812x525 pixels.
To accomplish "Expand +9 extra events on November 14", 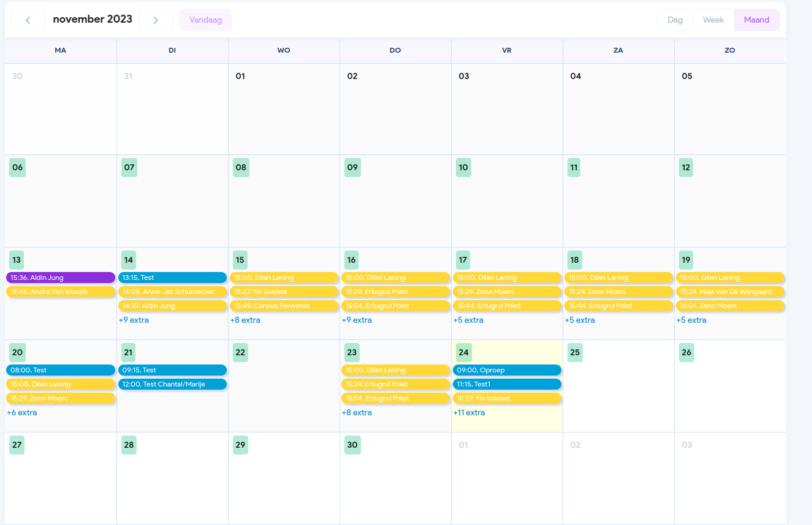I will (134, 320).
